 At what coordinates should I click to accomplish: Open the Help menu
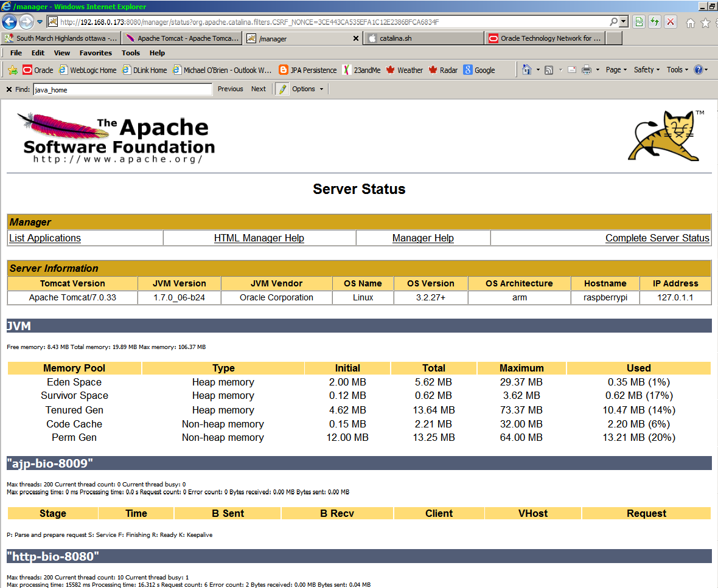click(x=157, y=53)
